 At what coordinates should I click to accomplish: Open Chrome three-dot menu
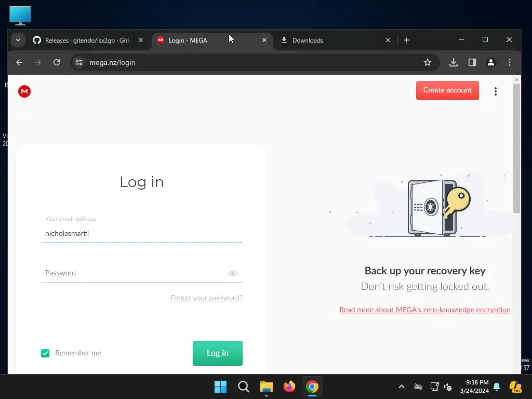click(x=509, y=62)
